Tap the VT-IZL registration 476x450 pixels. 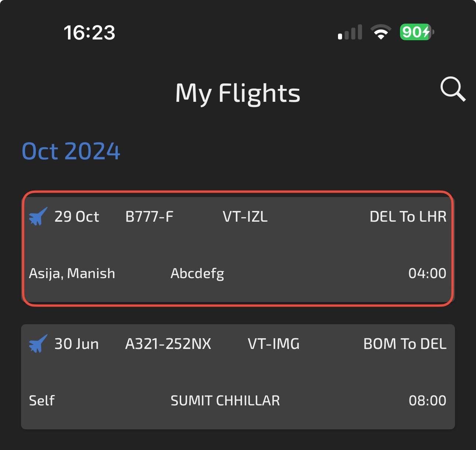(x=245, y=217)
